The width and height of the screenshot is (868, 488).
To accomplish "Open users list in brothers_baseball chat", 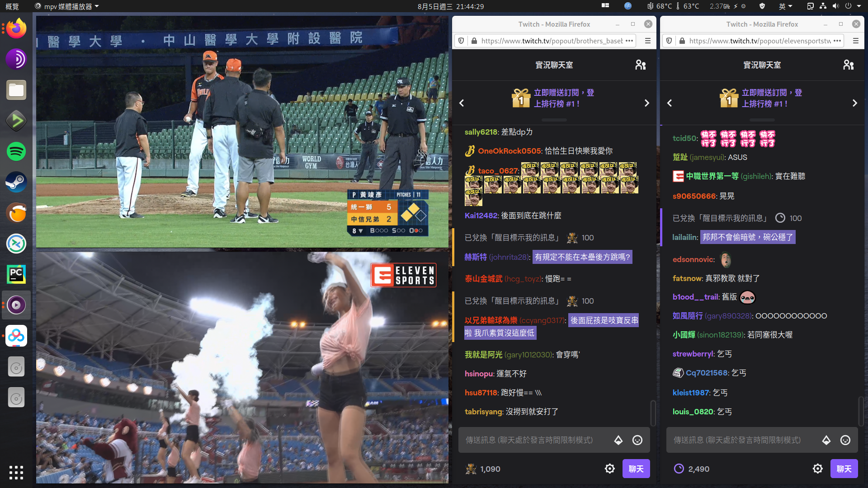I will (x=641, y=65).
